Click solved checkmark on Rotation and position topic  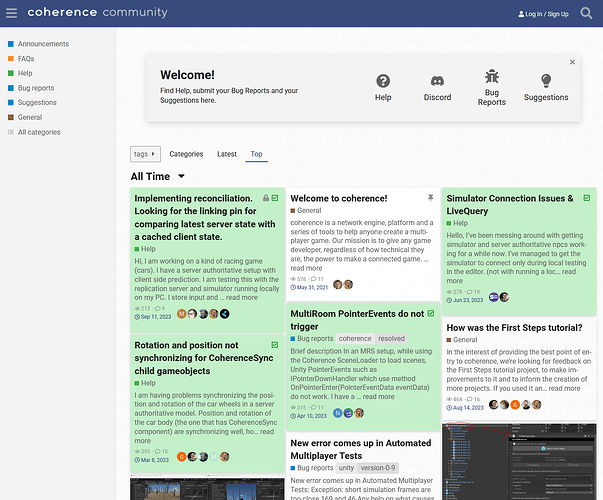click(275, 345)
